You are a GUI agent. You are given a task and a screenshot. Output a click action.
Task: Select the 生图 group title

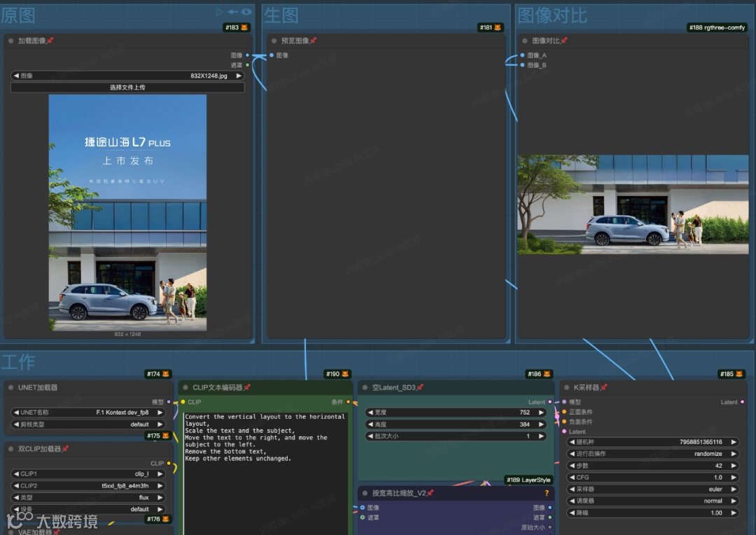(281, 15)
